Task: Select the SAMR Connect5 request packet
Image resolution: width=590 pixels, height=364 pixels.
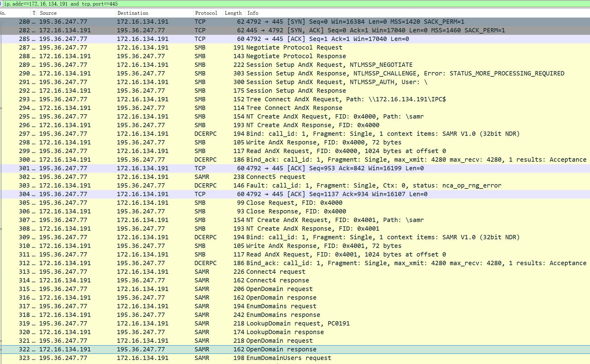Action: (295, 177)
